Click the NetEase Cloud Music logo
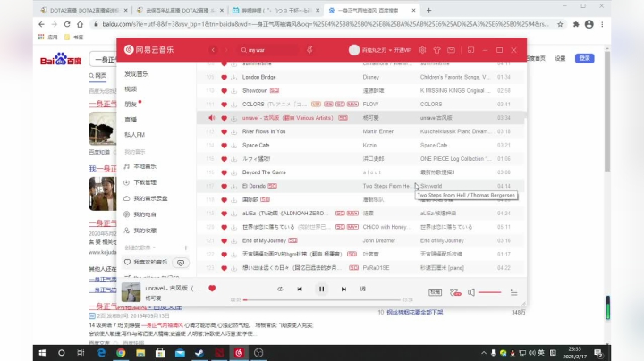This screenshot has height=361, width=644. pyautogui.click(x=149, y=50)
